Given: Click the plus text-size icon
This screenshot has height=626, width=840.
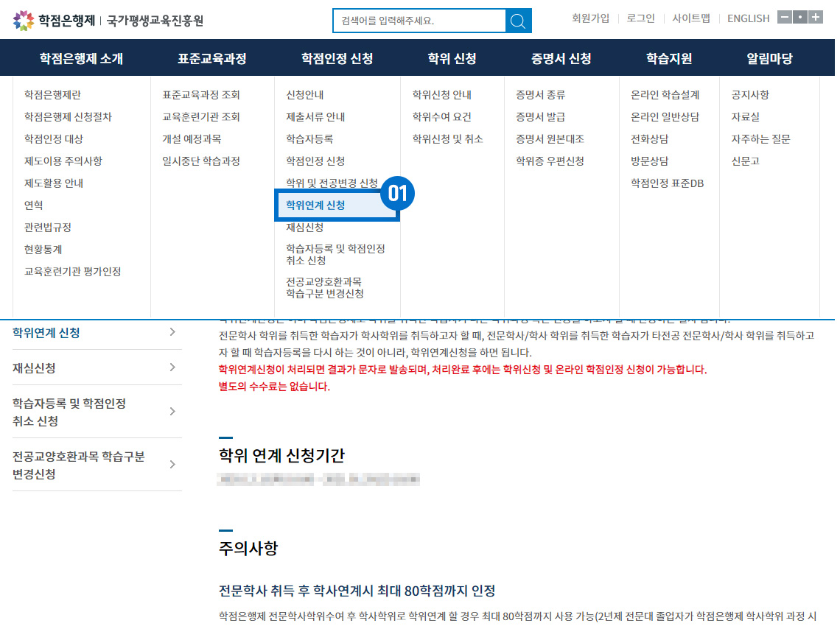Looking at the screenshot, I should 816,18.
